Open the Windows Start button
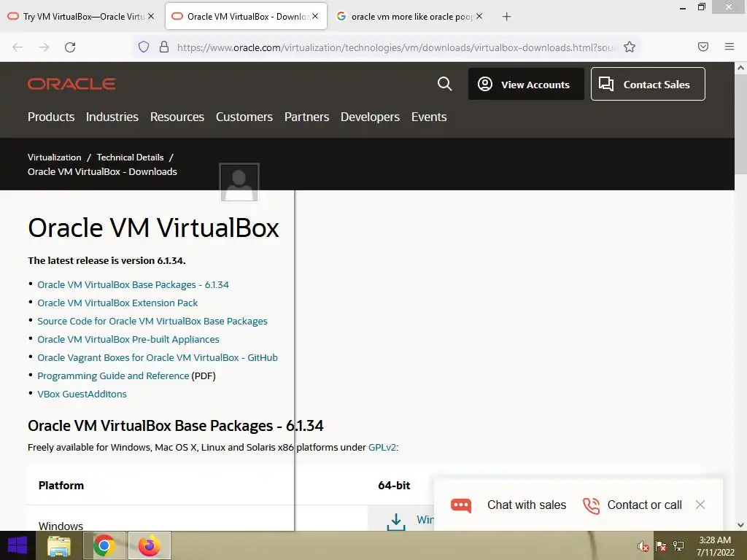 point(18,545)
